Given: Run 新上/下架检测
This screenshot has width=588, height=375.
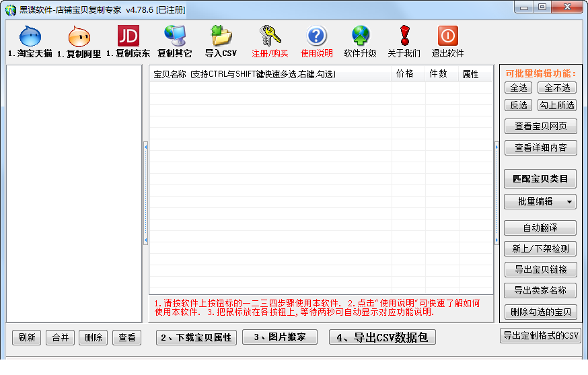Looking at the screenshot, I should [x=540, y=248].
